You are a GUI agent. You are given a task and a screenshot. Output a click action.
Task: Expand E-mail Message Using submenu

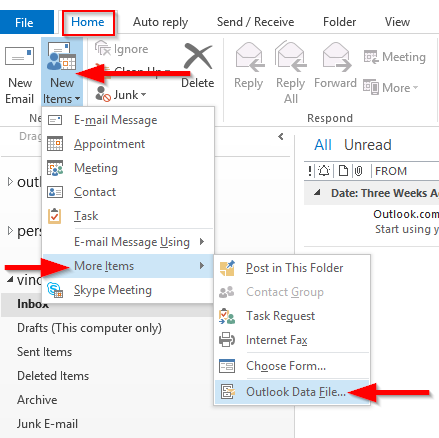click(x=128, y=242)
